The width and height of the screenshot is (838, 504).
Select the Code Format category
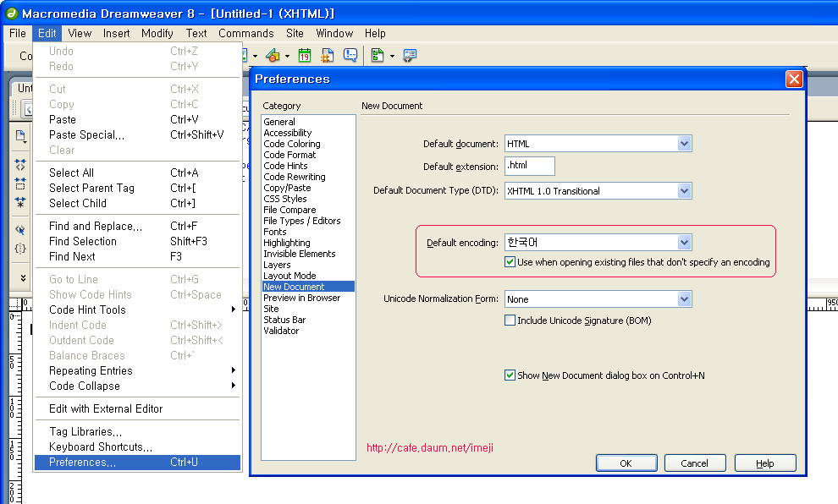[x=289, y=155]
